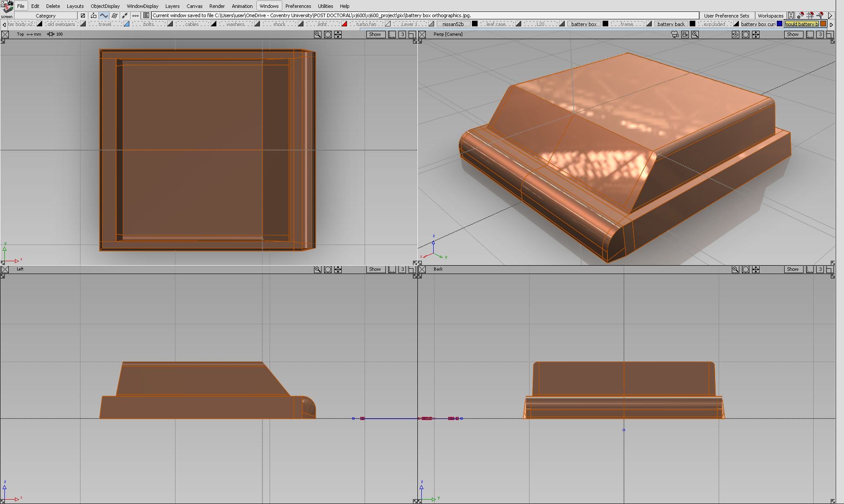Click the pan arrows icon in Back view
Image resolution: width=844 pixels, height=504 pixels.
[756, 269]
